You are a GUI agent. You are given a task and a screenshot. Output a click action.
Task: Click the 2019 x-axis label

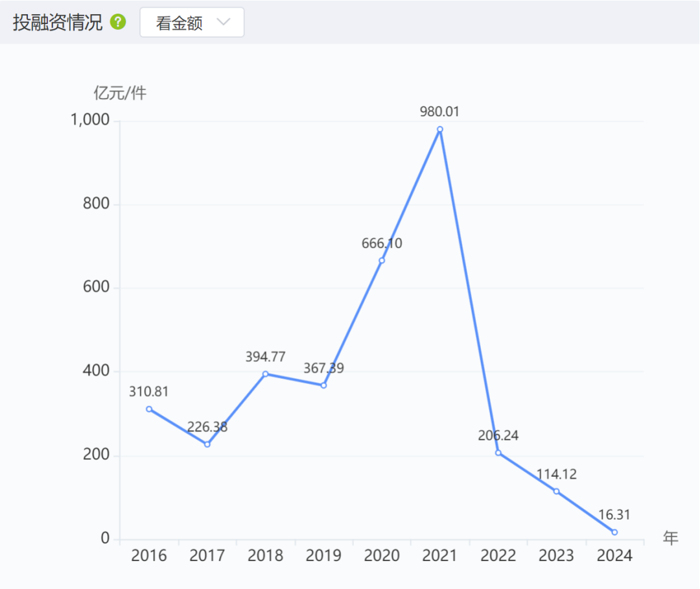click(323, 555)
